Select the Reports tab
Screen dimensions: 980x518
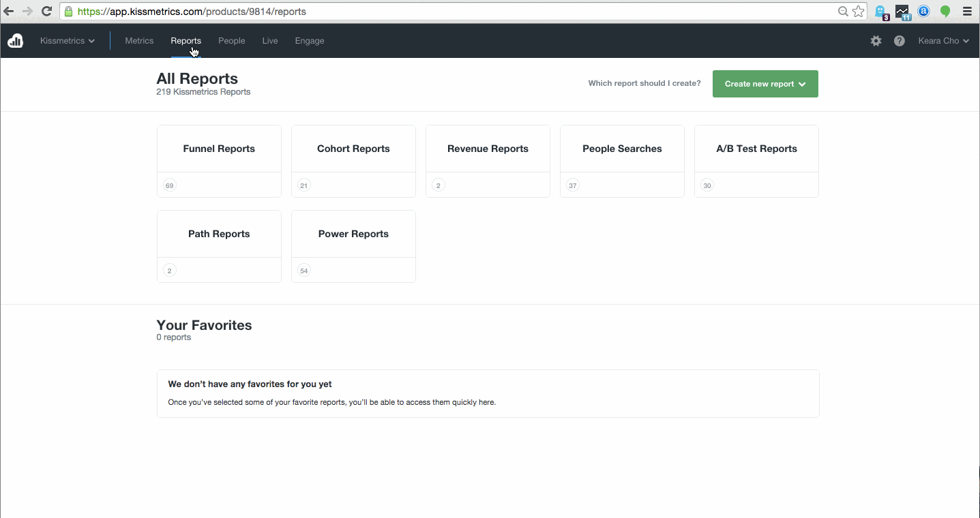(x=185, y=41)
